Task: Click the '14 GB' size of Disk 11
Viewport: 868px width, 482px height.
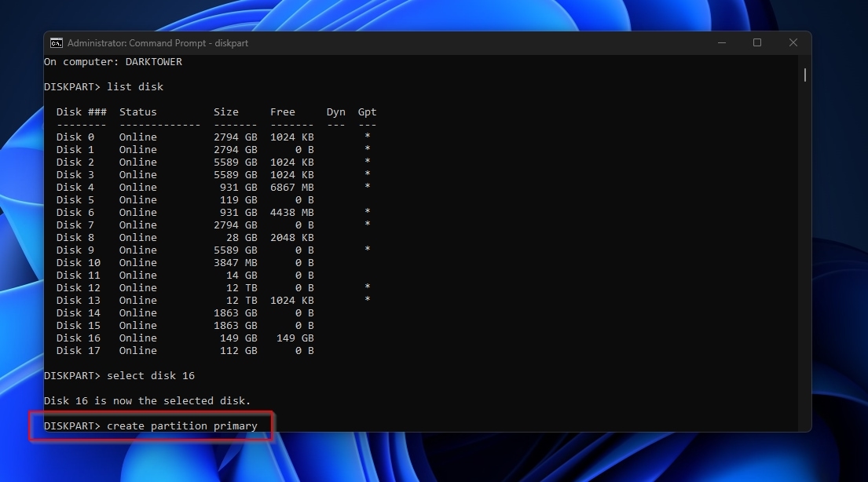Action: point(241,275)
